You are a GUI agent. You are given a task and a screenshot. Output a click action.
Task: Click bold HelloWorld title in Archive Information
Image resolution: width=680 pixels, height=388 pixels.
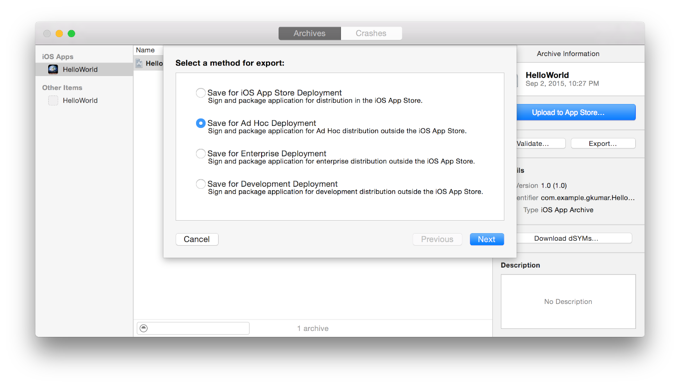click(x=547, y=75)
